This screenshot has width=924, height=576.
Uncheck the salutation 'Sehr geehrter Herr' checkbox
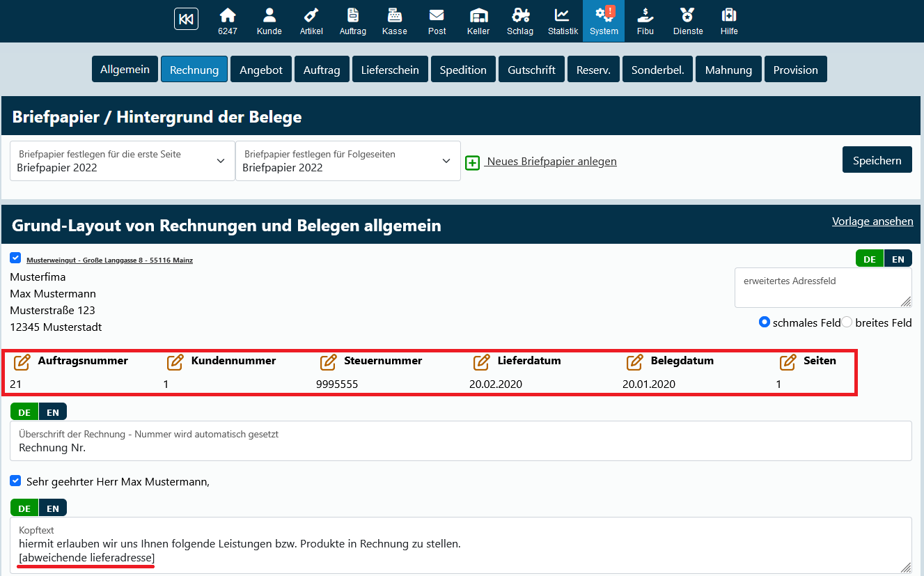(x=15, y=481)
